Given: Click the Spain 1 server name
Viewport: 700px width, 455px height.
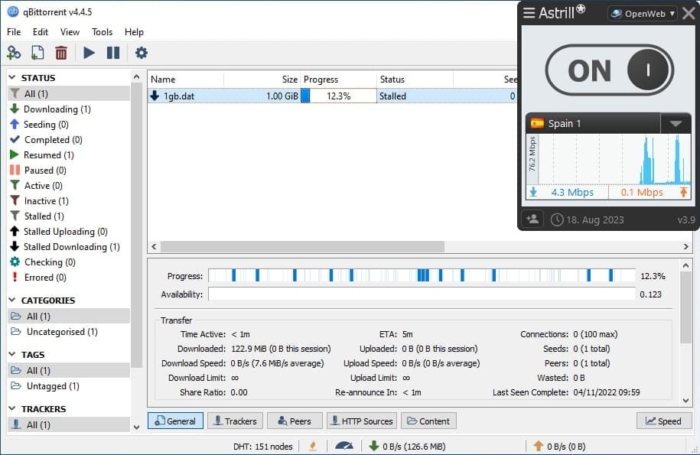Looking at the screenshot, I should coord(564,124).
